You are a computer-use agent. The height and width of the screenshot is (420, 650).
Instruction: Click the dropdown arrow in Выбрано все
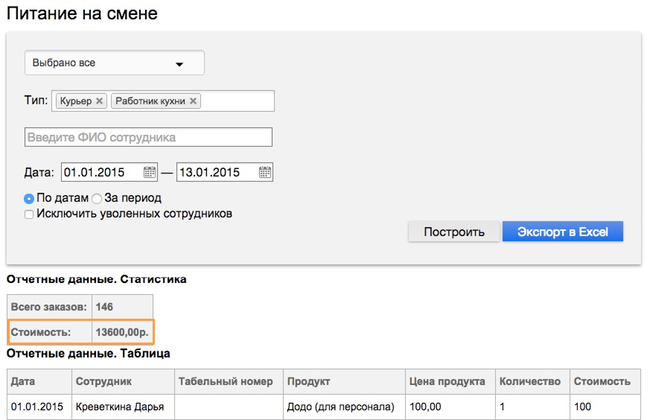(x=179, y=64)
